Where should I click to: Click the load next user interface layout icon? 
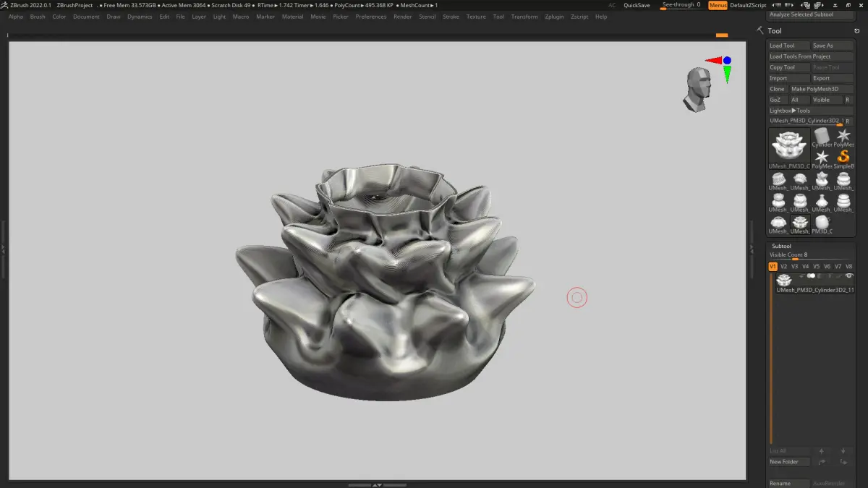[788, 5]
